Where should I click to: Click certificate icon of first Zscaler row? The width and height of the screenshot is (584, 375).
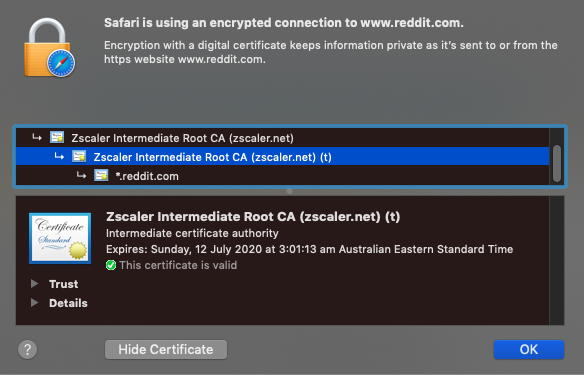point(57,137)
